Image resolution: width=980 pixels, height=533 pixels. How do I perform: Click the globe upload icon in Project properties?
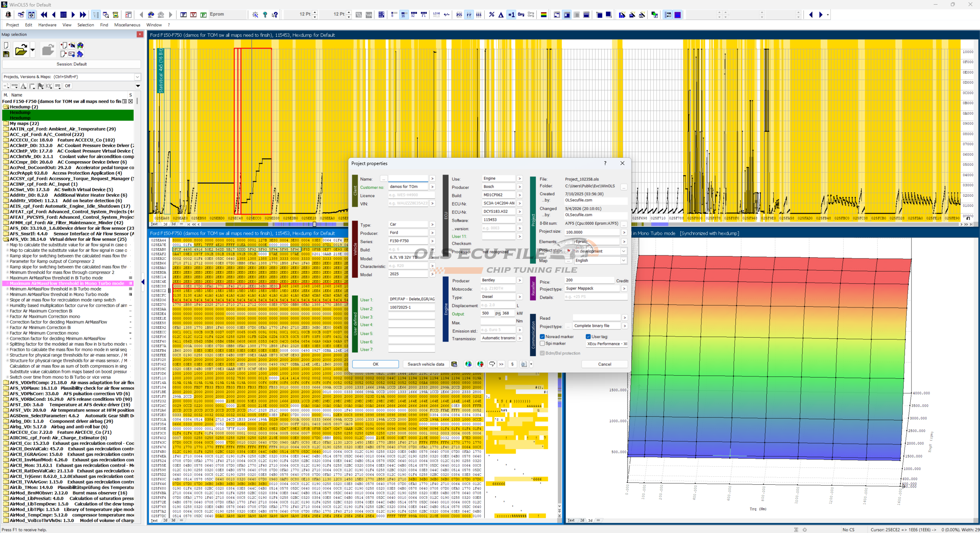click(x=480, y=364)
